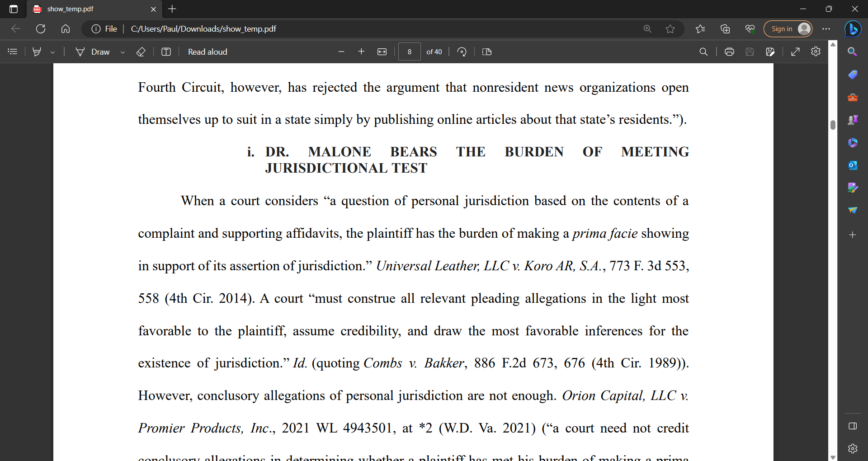Screen dimensions: 868x461
Task: Open sidebar Outlook icon
Action: click(x=853, y=165)
